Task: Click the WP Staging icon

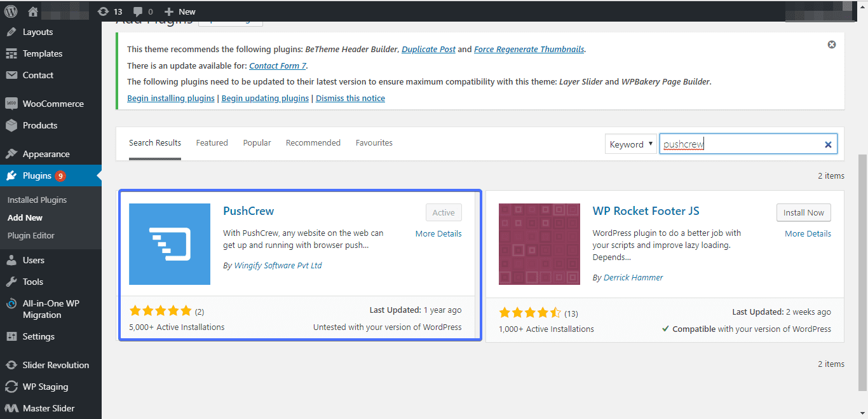Action: 11,387
